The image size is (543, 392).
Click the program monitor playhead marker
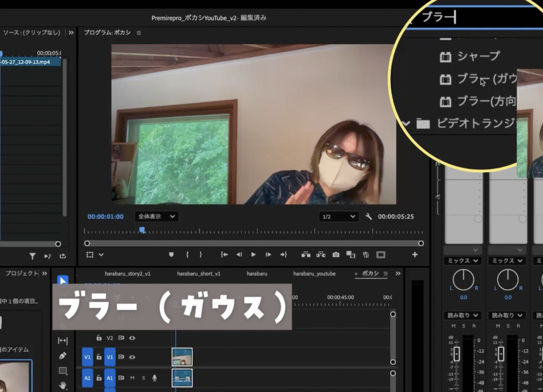(142, 230)
